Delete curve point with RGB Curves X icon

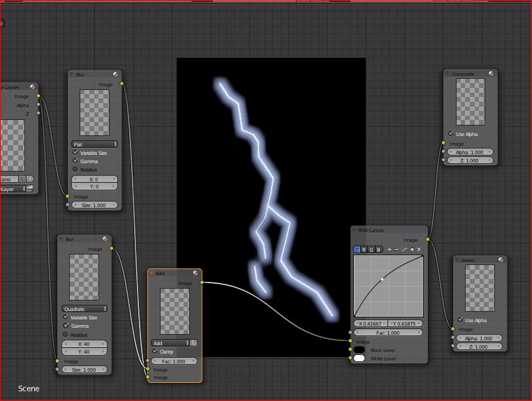[x=419, y=250]
